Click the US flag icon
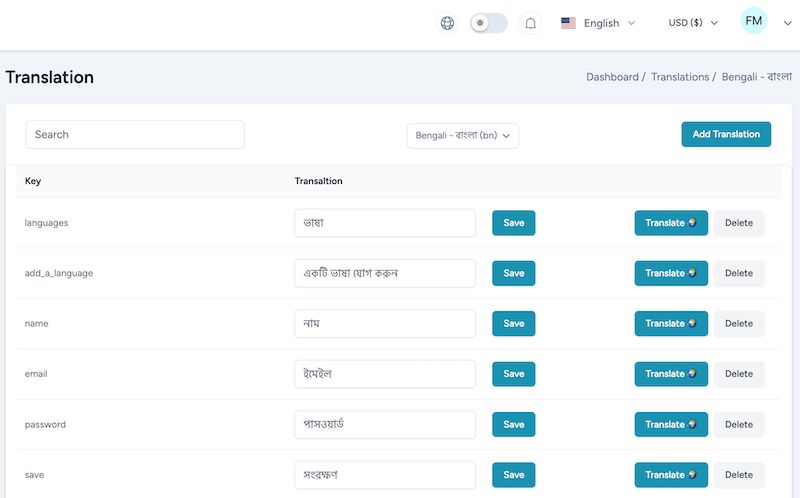Image resolution: width=800 pixels, height=498 pixels. coord(568,23)
